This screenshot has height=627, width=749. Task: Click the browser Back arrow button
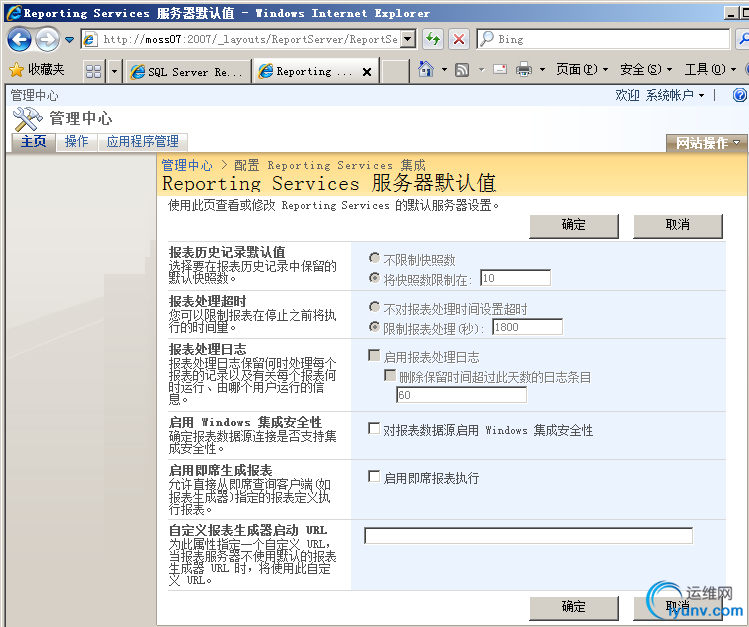point(19,39)
